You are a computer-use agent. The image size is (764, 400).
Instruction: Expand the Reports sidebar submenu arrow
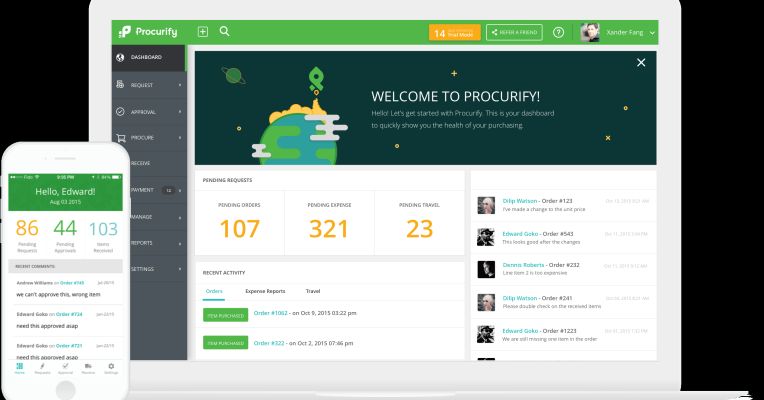(180, 243)
